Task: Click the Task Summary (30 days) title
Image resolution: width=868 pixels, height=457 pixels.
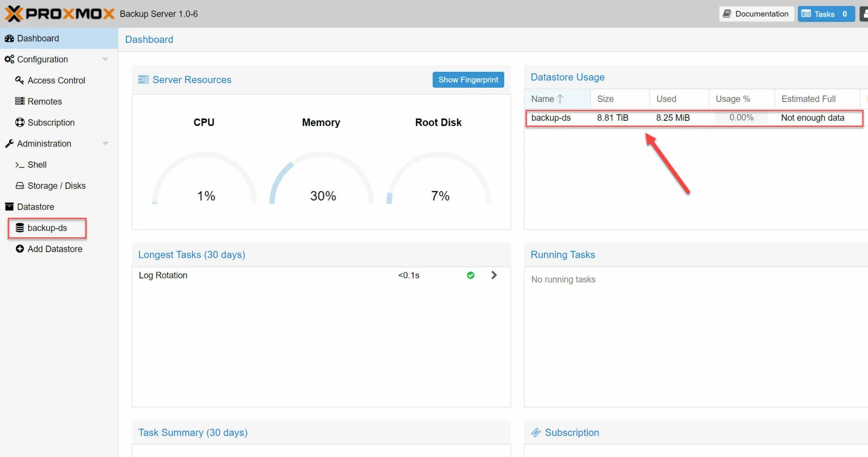Action: (x=193, y=433)
